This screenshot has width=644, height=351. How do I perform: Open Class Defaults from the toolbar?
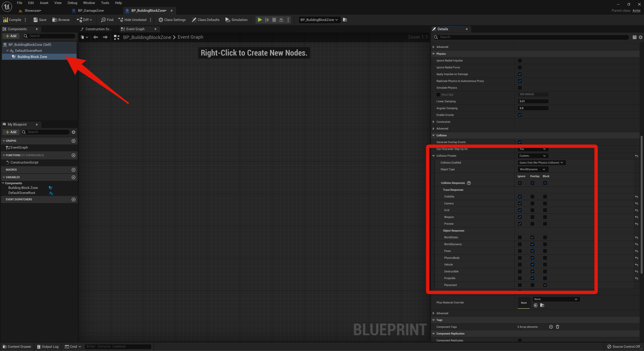[205, 20]
